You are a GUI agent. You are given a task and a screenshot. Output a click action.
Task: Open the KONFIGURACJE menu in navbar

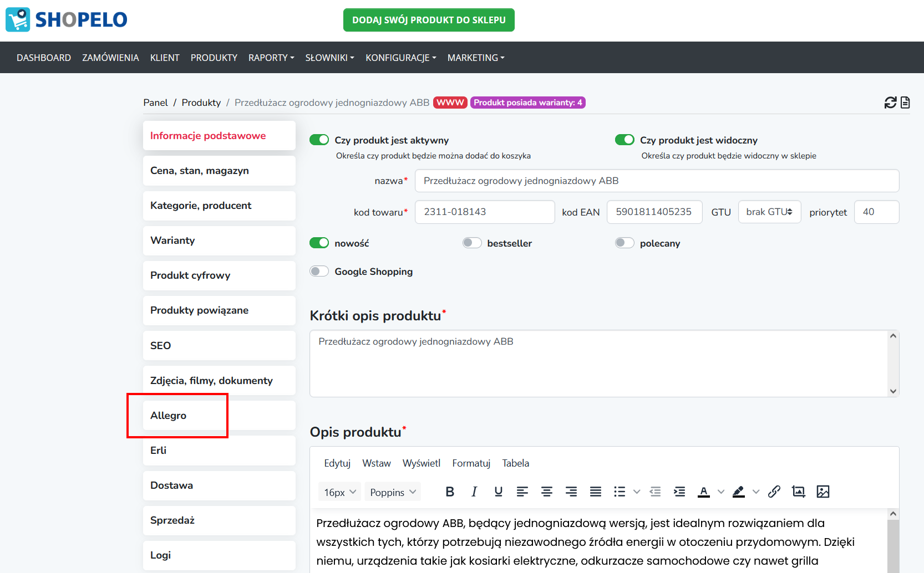point(400,58)
